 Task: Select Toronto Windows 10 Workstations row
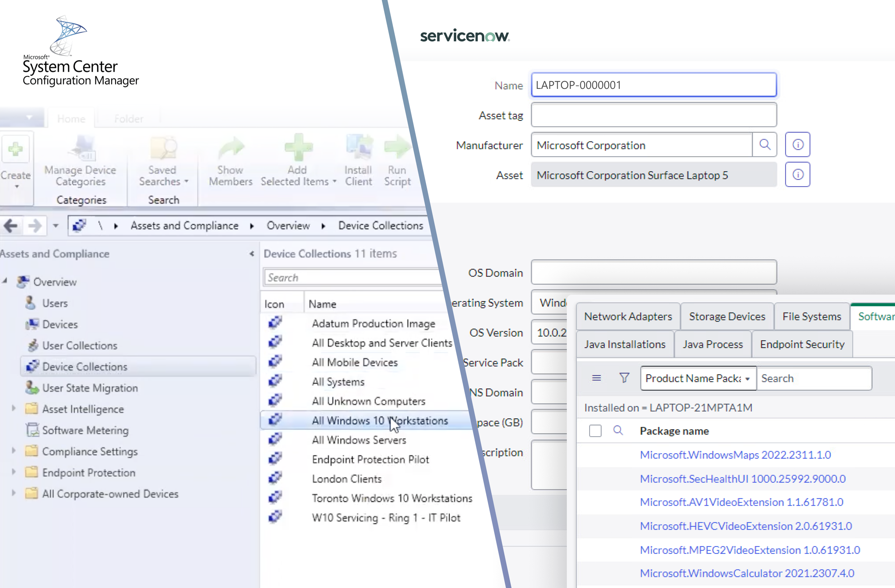pos(392,498)
